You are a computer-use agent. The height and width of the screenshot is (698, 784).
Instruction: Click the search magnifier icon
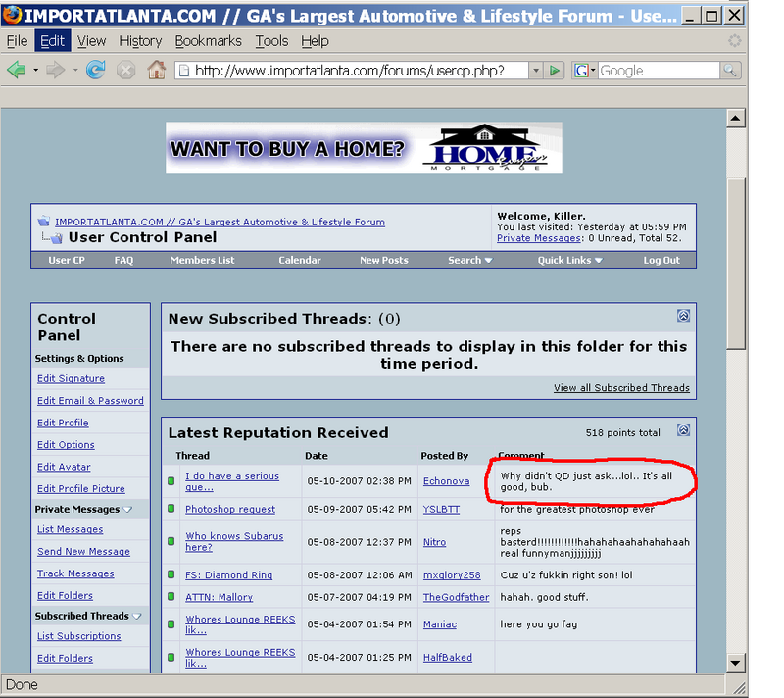(x=730, y=71)
